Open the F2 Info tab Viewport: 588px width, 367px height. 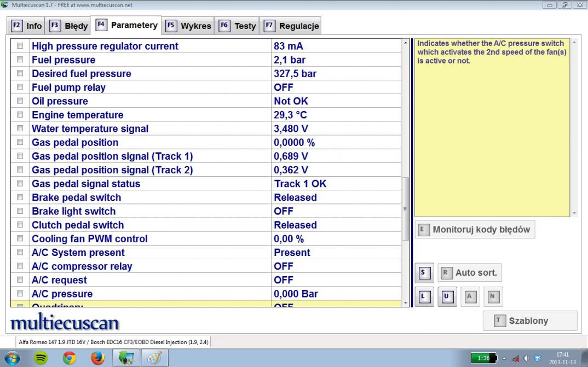[x=26, y=26]
